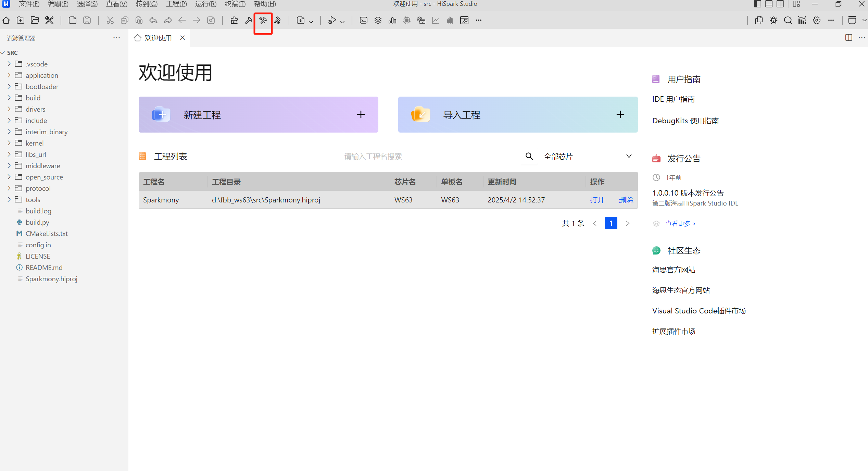
Task: Click the wrench and screwdriver tools icon
Action: pyautogui.click(x=49, y=21)
